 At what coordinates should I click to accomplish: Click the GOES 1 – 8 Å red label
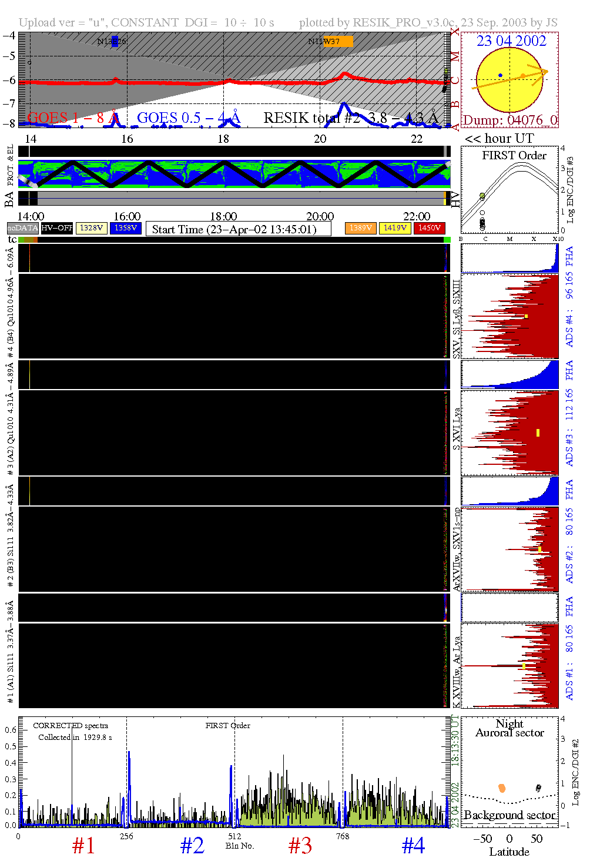pyautogui.click(x=73, y=118)
